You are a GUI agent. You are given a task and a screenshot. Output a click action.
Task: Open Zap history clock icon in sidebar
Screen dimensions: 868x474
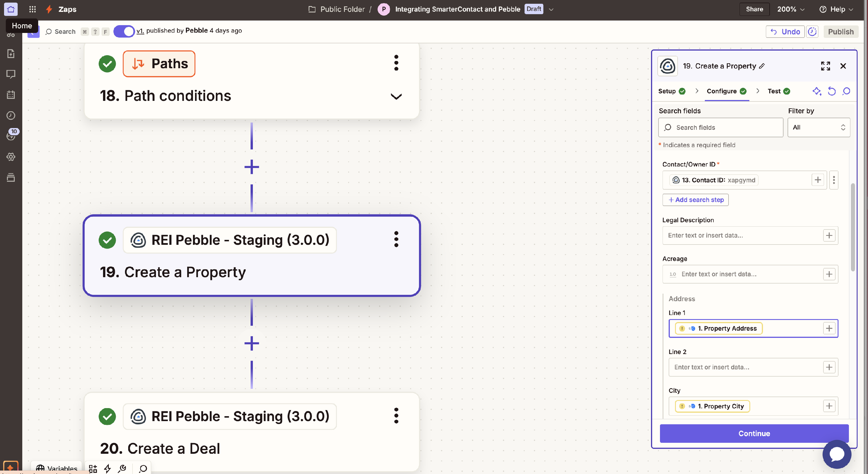11,116
